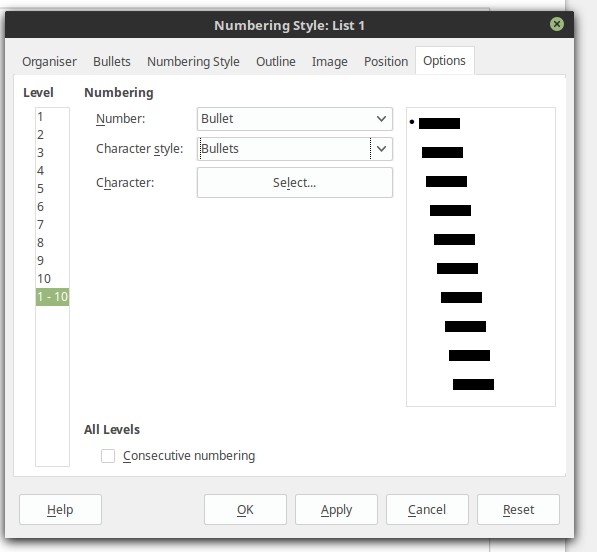Select the 1 - 10 level entry
The width and height of the screenshot is (597, 552).
click(53, 297)
